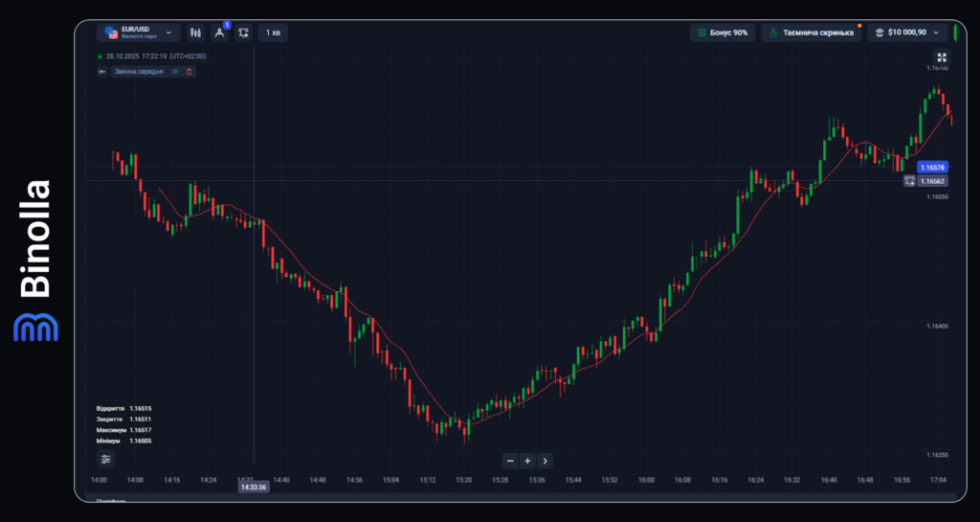Click the Бонус 90% button

click(724, 33)
